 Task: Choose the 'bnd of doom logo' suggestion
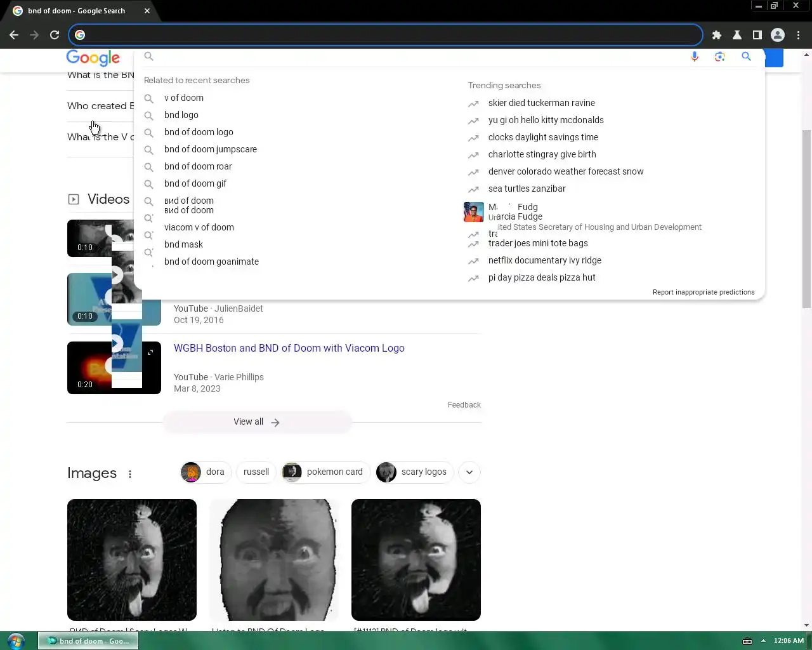(x=199, y=132)
